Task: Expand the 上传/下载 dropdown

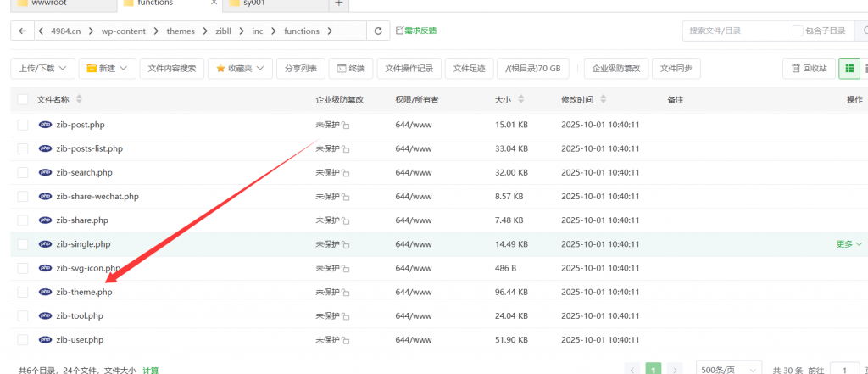Action: [42, 68]
